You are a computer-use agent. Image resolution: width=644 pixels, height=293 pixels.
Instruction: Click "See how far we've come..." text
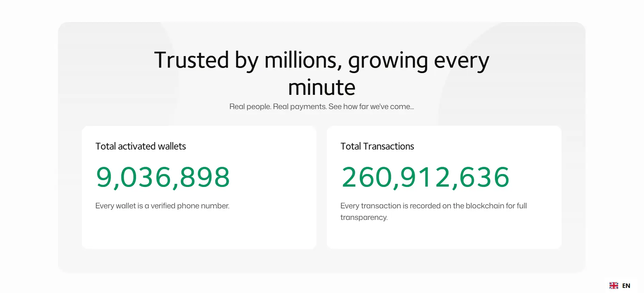pos(371,107)
